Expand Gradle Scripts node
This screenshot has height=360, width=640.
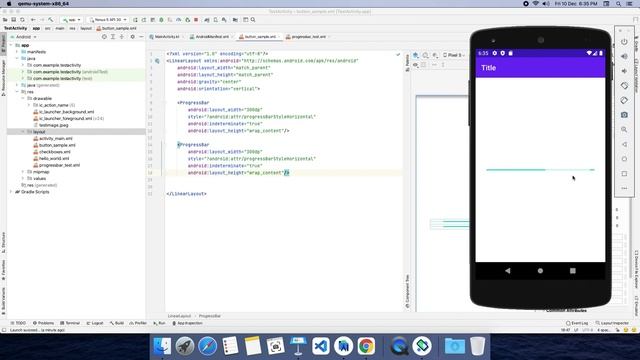[x=11, y=192]
